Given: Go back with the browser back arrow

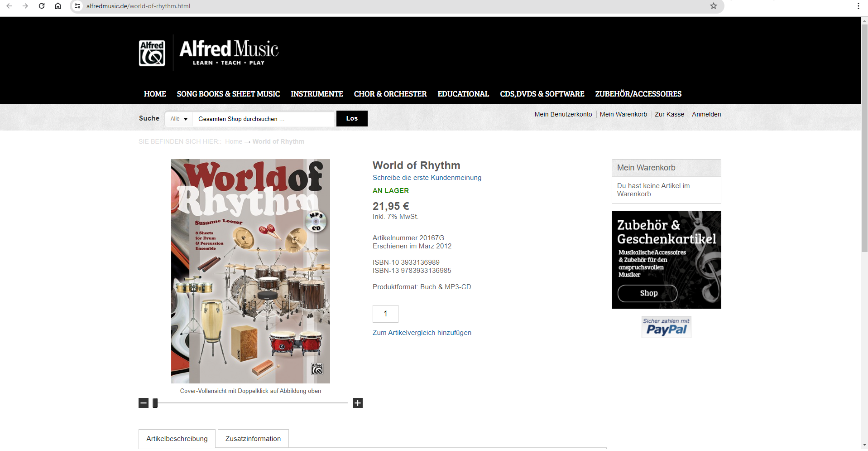Looking at the screenshot, I should [9, 6].
